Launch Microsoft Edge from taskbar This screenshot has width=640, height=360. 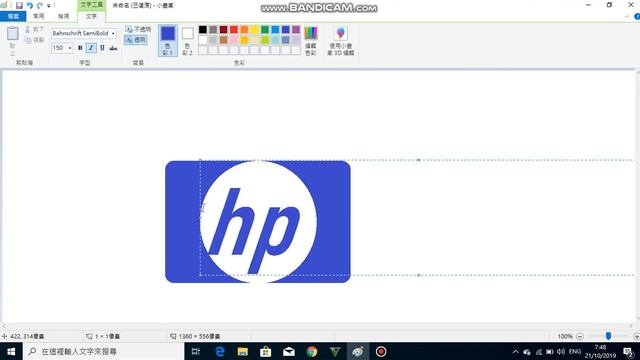pyautogui.click(x=220, y=351)
